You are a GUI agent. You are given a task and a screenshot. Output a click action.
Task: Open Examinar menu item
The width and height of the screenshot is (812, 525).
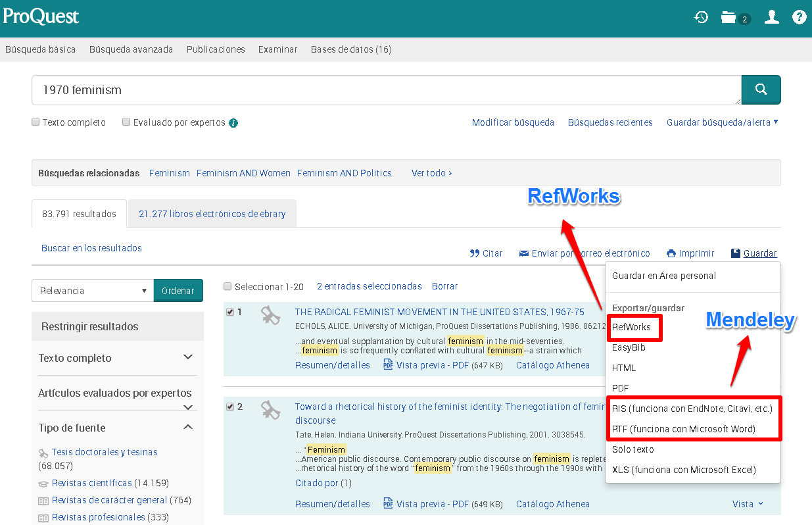pyautogui.click(x=278, y=49)
